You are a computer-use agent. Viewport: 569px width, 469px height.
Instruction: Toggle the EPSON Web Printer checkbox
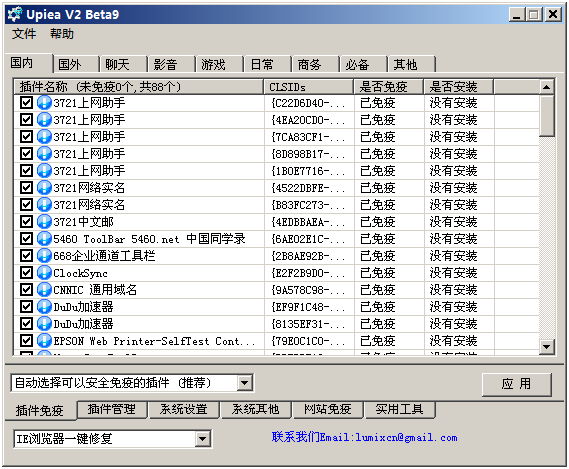[x=26, y=341]
